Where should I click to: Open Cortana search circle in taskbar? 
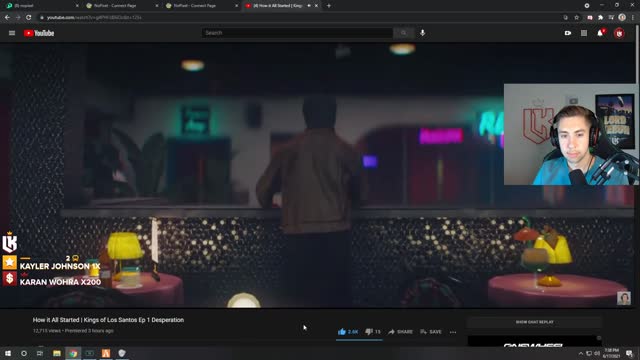point(24,353)
